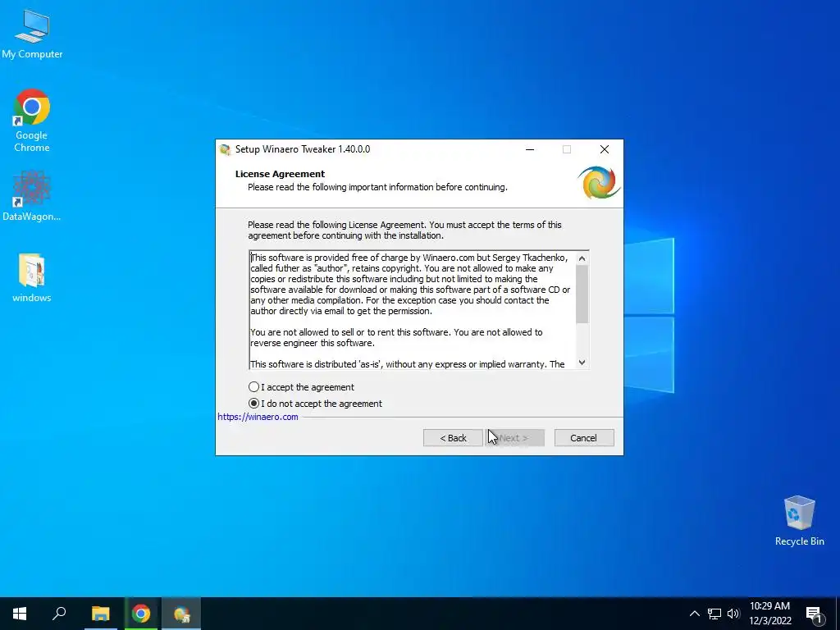The image size is (840, 630).
Task: Open the Windows Start menu
Action: pos(20,614)
